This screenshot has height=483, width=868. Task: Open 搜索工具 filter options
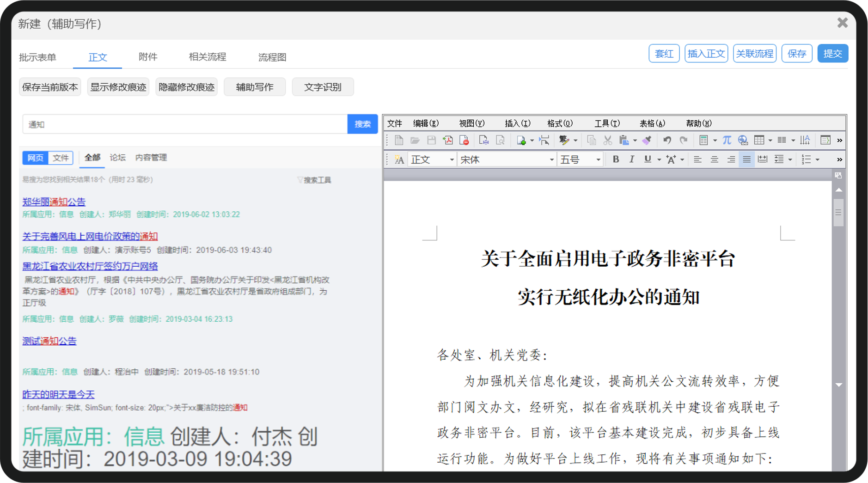314,180
